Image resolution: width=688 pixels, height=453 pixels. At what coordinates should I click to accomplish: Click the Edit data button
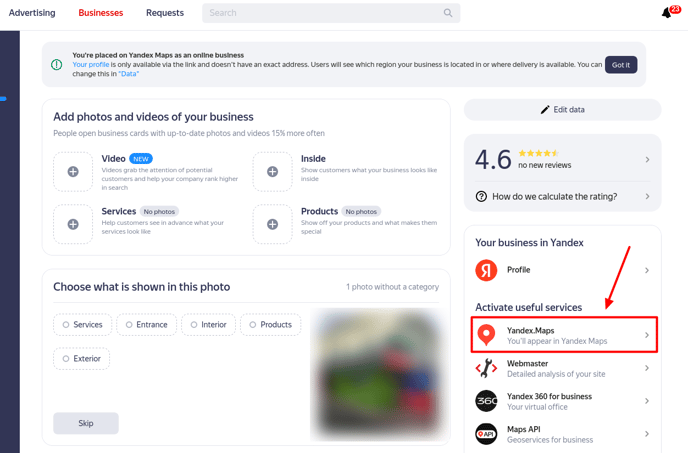click(x=563, y=109)
